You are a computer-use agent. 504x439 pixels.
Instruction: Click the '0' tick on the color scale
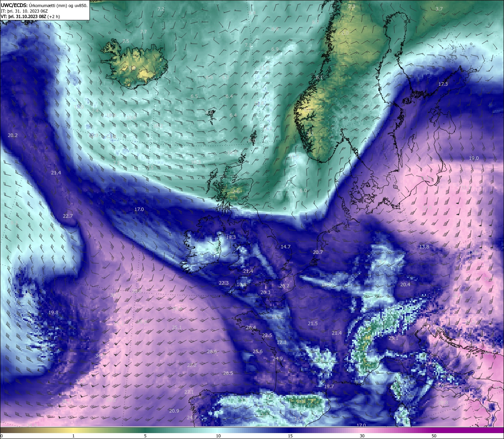1,436
